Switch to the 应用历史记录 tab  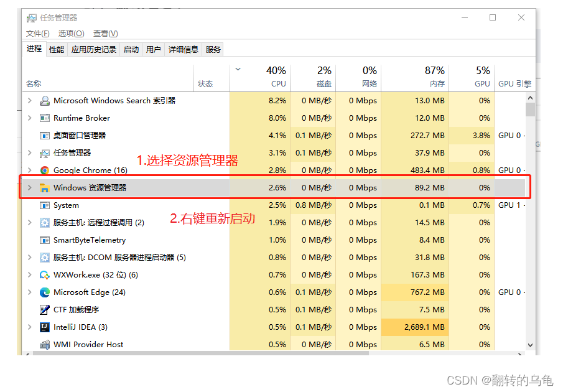pyautogui.click(x=94, y=50)
